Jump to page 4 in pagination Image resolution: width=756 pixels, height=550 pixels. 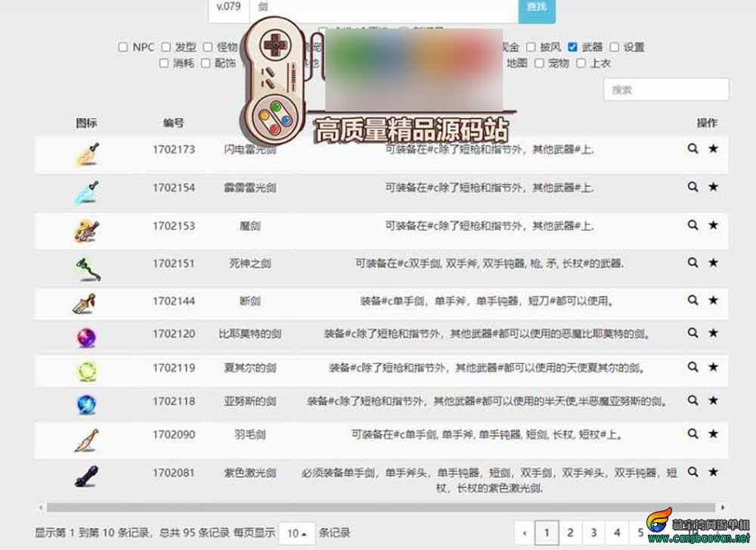pyautogui.click(x=617, y=533)
